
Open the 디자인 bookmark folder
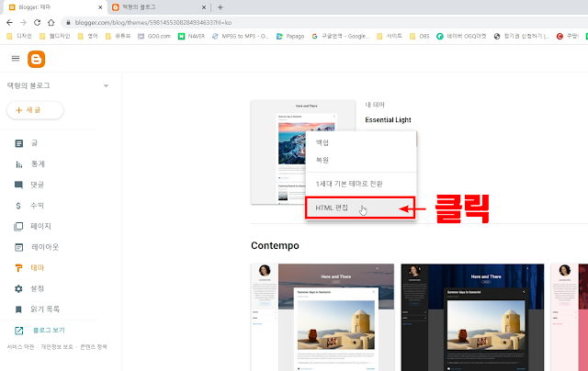tap(19, 37)
